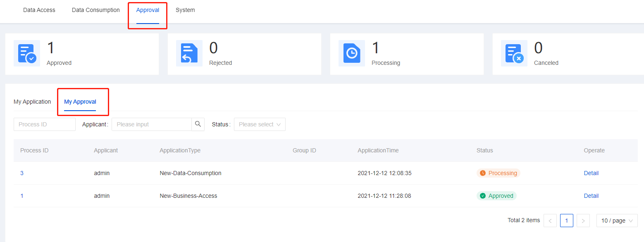
Task: Click the green checkmark icon in Approved badge
Action: pyautogui.click(x=484, y=196)
